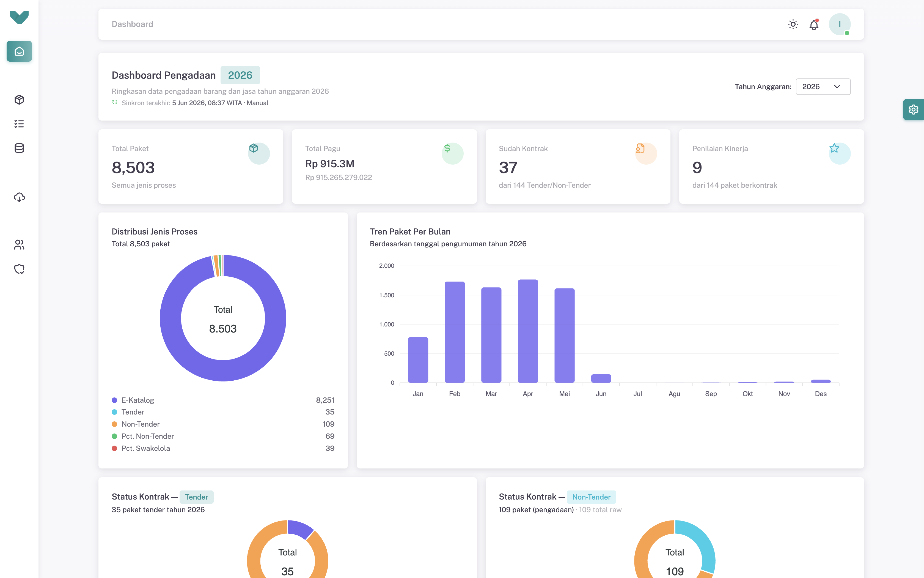Image resolution: width=924 pixels, height=578 pixels.
Task: Open the user avatar profile menu
Action: pyautogui.click(x=840, y=24)
